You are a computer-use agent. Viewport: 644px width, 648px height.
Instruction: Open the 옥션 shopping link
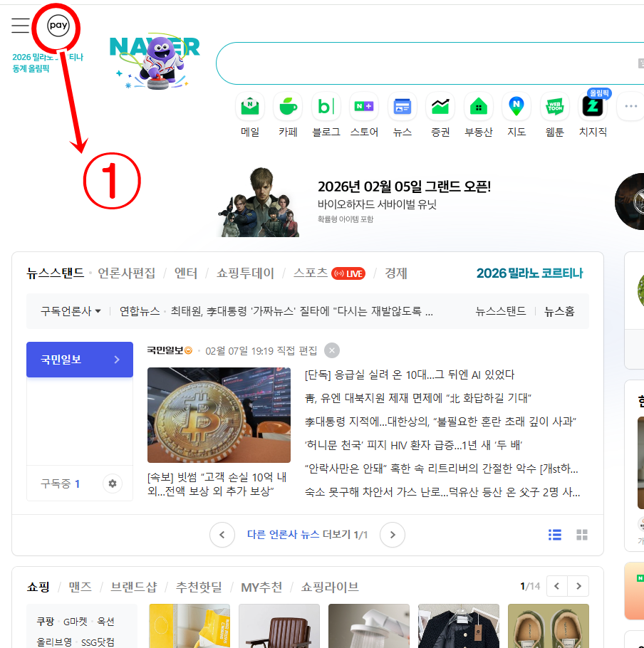coord(105,622)
